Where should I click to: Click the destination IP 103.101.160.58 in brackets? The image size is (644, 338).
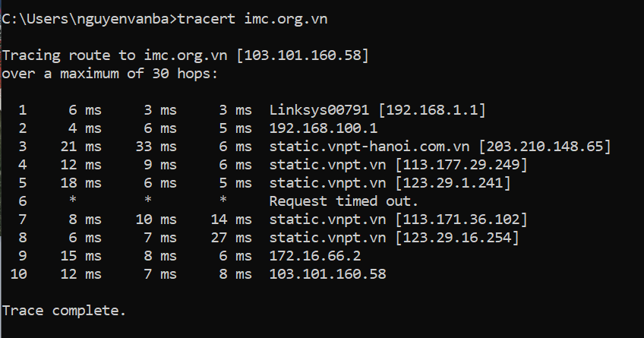tap(303, 55)
